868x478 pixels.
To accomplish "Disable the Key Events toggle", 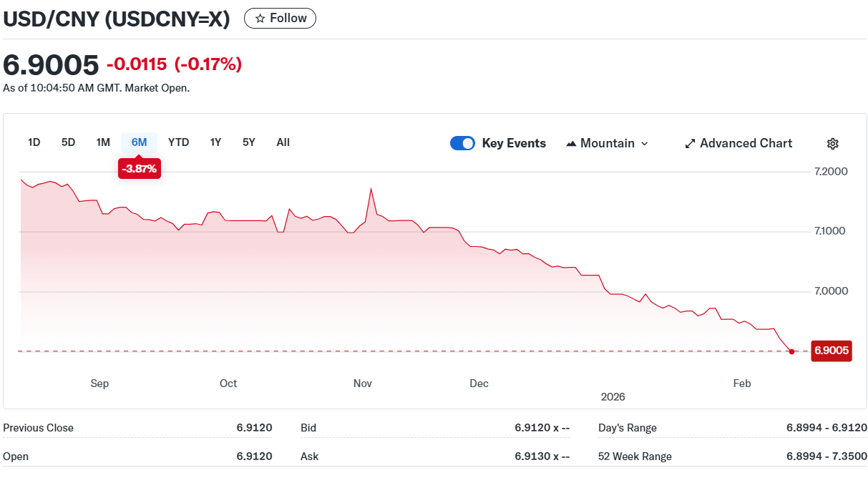I will point(462,143).
